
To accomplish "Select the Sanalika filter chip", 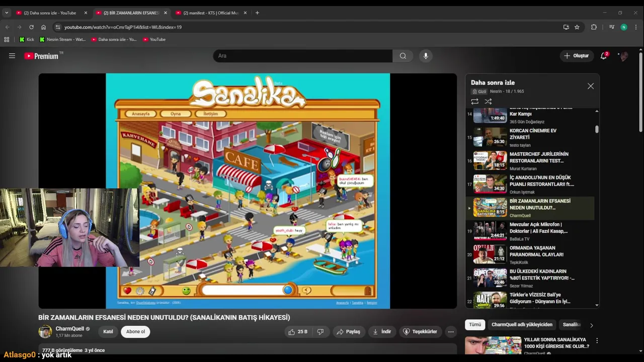I will [572, 325].
